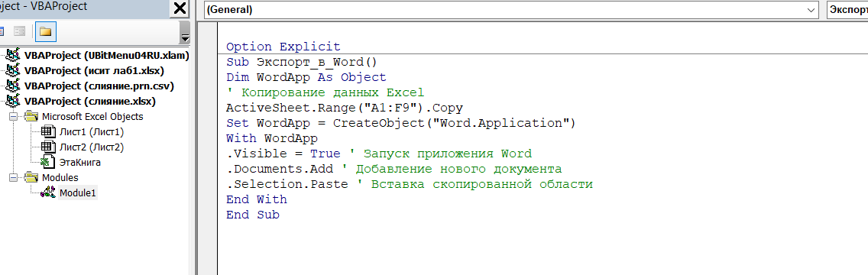Click the .Selection.Paste code
The image size is (868, 275).
coord(287,183)
